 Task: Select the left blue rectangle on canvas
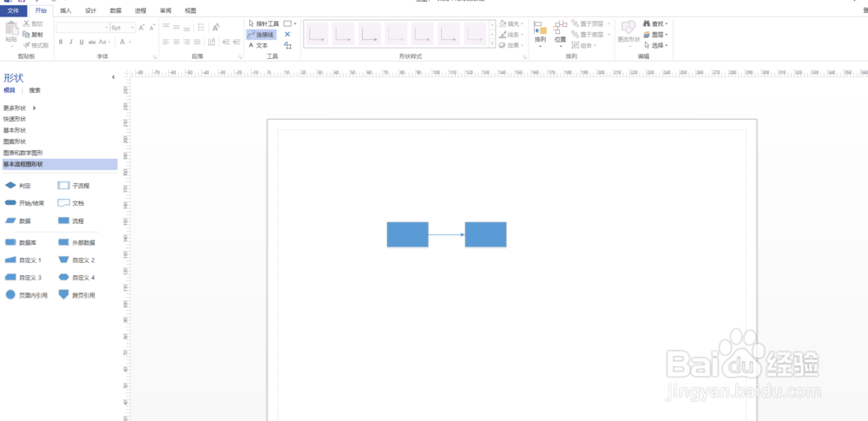coord(407,234)
